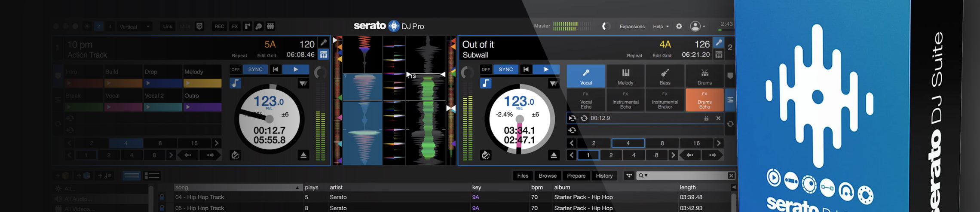The height and width of the screenshot is (212, 980).
Task: Click the microphone icon on Out of it deck
Action: 718,42
